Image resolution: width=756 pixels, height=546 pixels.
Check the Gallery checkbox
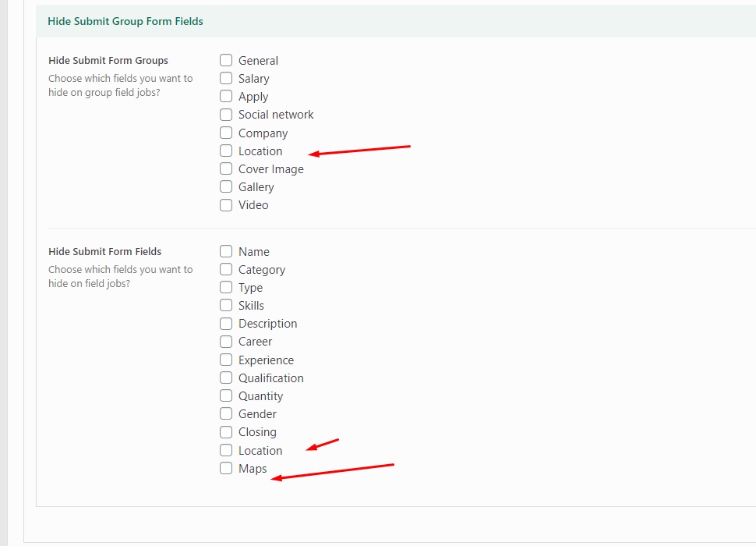click(226, 186)
